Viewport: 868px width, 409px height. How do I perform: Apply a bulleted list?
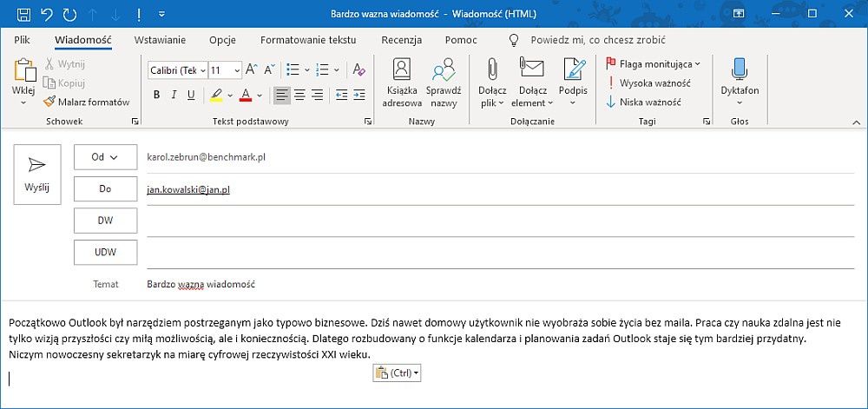tap(293, 69)
